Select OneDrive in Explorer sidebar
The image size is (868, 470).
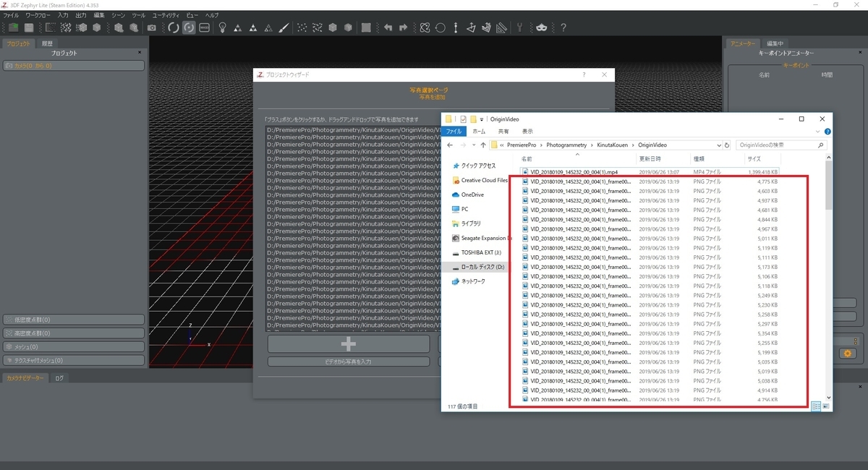467,195
